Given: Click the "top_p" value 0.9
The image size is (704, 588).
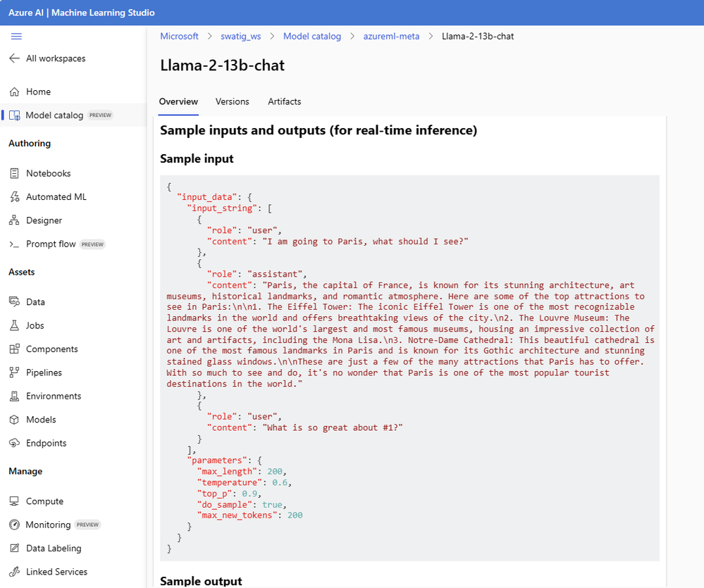Looking at the screenshot, I should 249,494.
